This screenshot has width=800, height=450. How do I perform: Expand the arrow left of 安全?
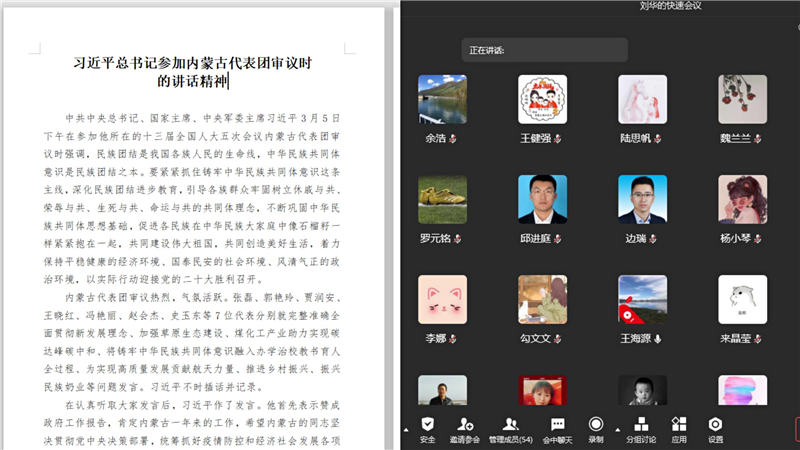pyautogui.click(x=406, y=430)
